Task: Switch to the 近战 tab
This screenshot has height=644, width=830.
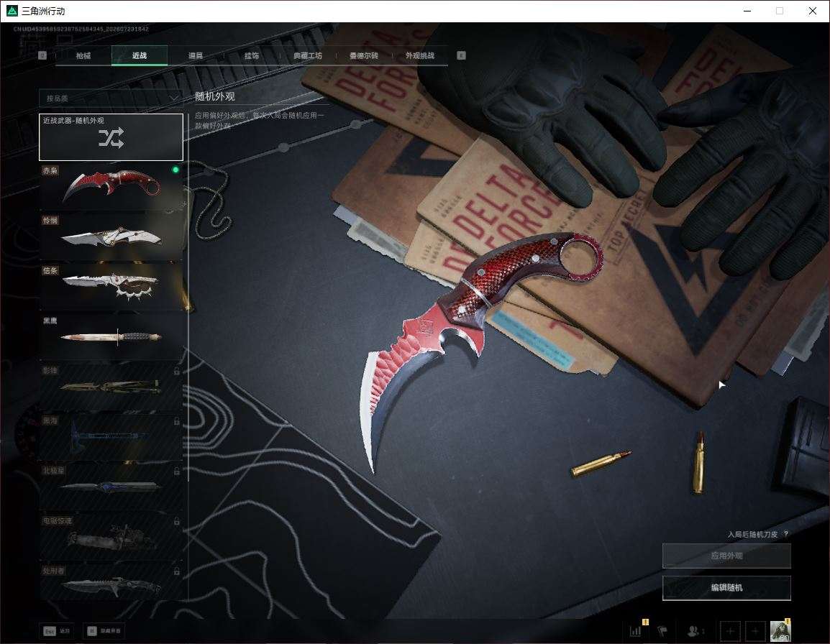Action: (140, 55)
